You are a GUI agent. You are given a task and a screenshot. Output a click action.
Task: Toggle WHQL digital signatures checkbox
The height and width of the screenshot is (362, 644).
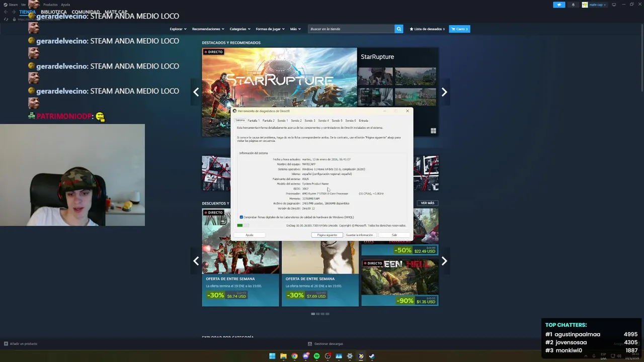[x=241, y=217]
